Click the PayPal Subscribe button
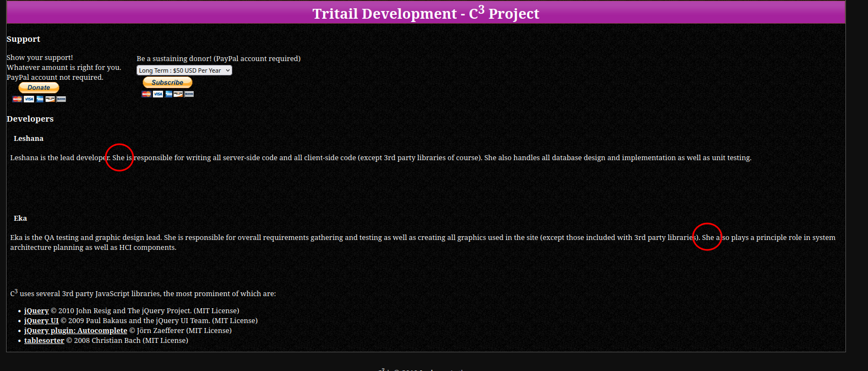Viewport: 868px width, 371px height. [167, 83]
